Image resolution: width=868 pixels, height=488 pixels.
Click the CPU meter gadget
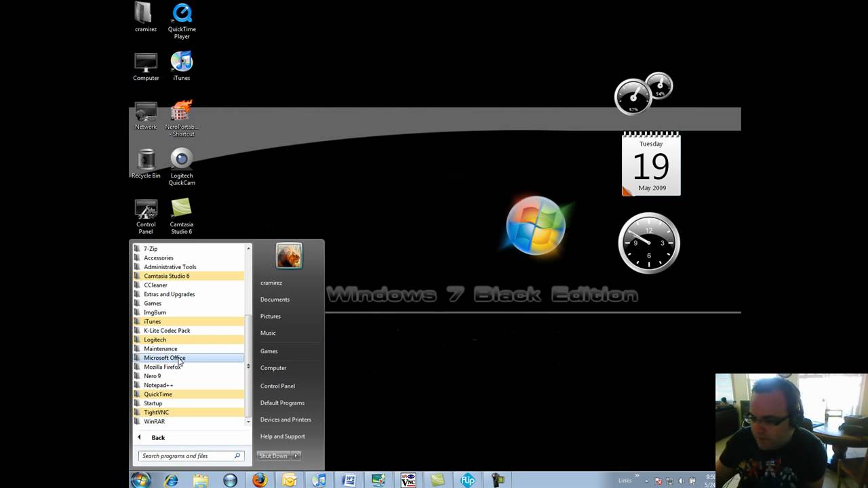click(643, 94)
